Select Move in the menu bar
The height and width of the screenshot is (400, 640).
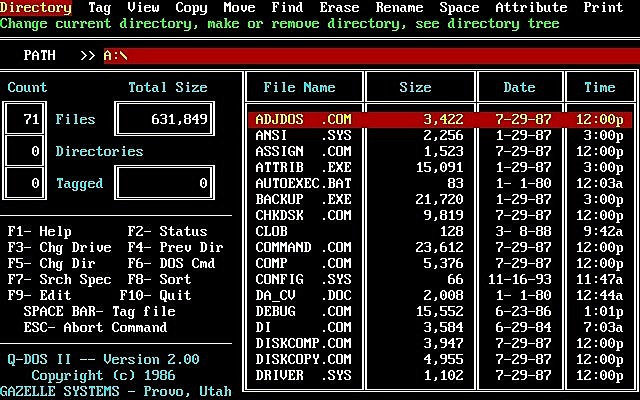[239, 7]
